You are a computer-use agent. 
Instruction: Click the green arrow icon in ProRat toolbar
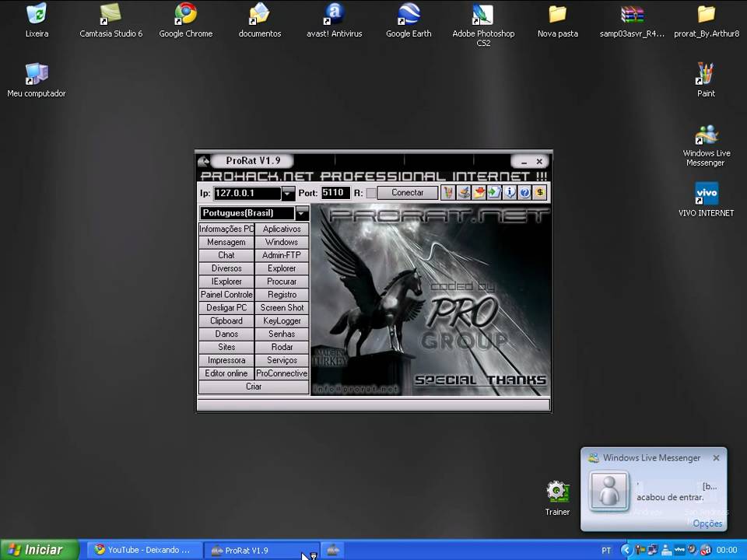(495, 192)
